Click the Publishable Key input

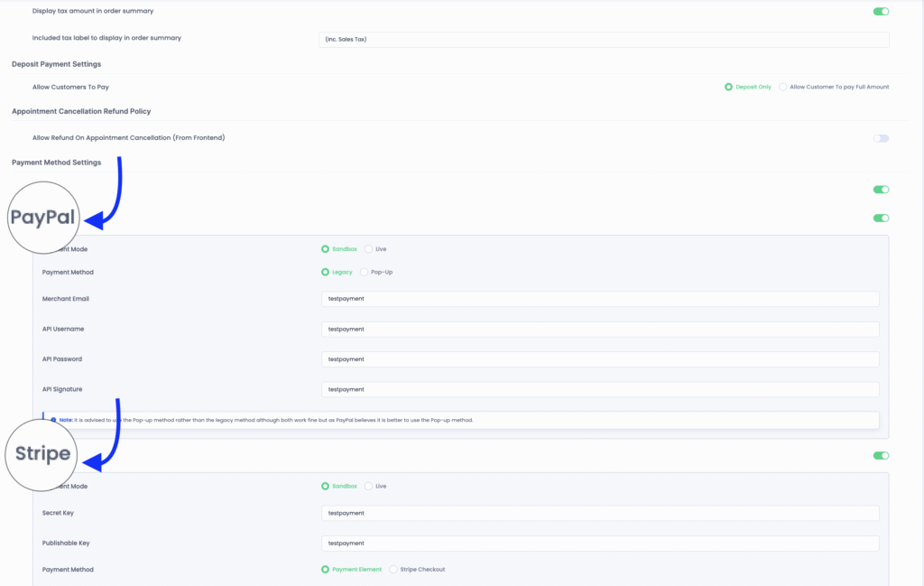600,544
